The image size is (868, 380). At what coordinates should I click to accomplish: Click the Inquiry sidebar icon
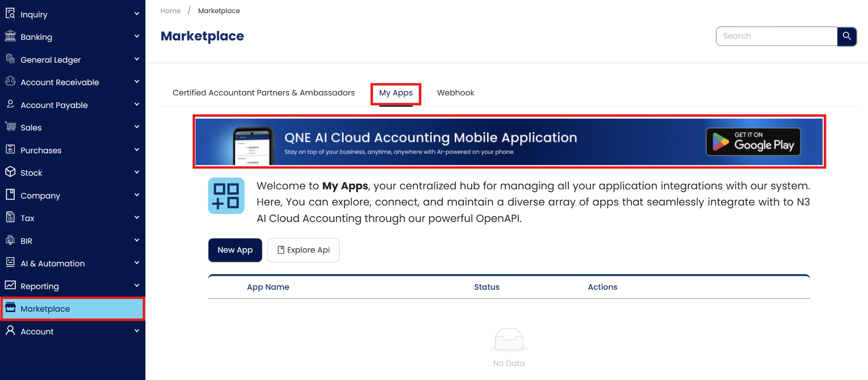10,14
